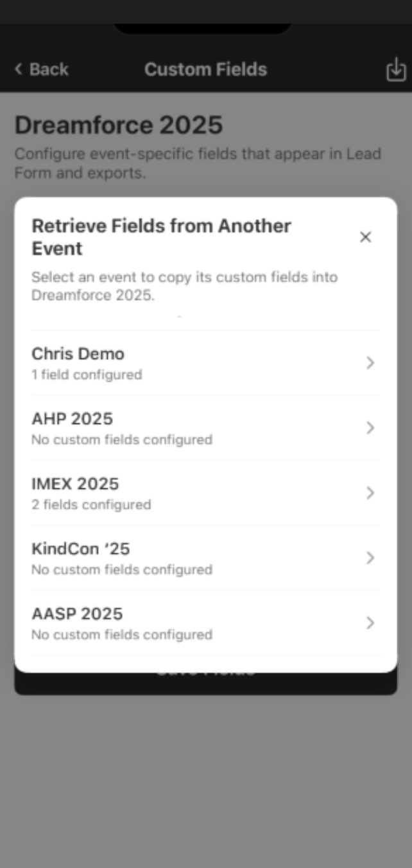
Task: Tap the download icon near Custom Fields title
Action: pyautogui.click(x=396, y=69)
